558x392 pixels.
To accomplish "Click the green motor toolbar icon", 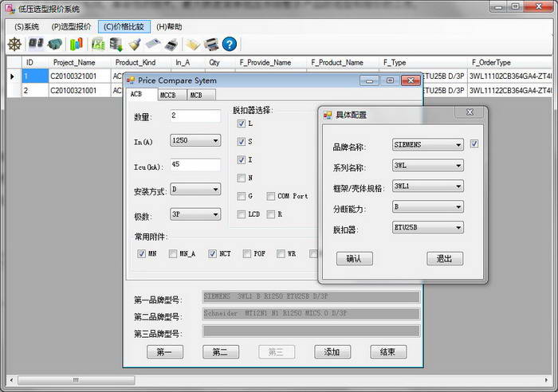I will [x=55, y=44].
